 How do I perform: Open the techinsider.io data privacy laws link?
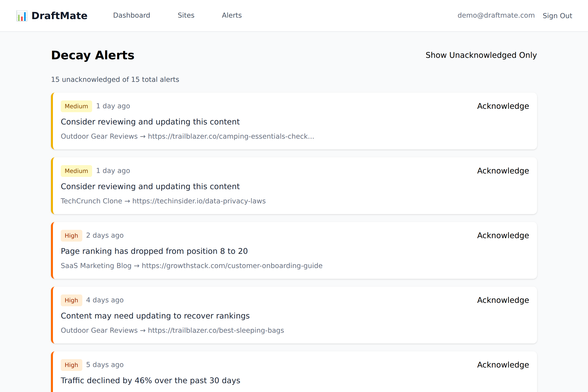click(199, 201)
